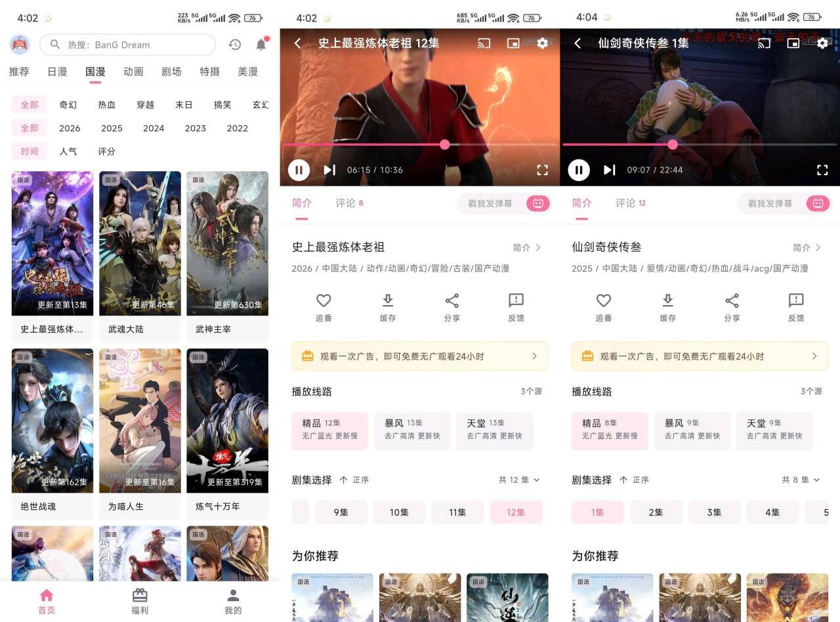Open the 评论 12 comments tab
Screen dimensions: 840x622
[629, 203]
